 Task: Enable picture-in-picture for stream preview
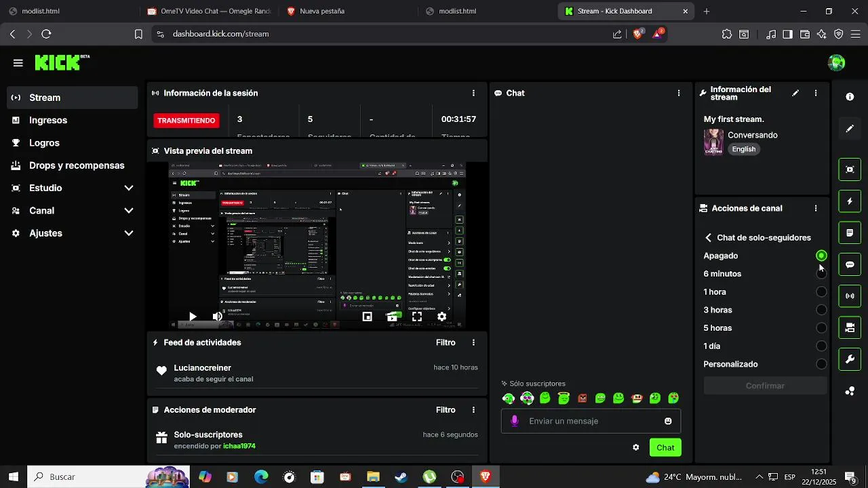point(368,317)
